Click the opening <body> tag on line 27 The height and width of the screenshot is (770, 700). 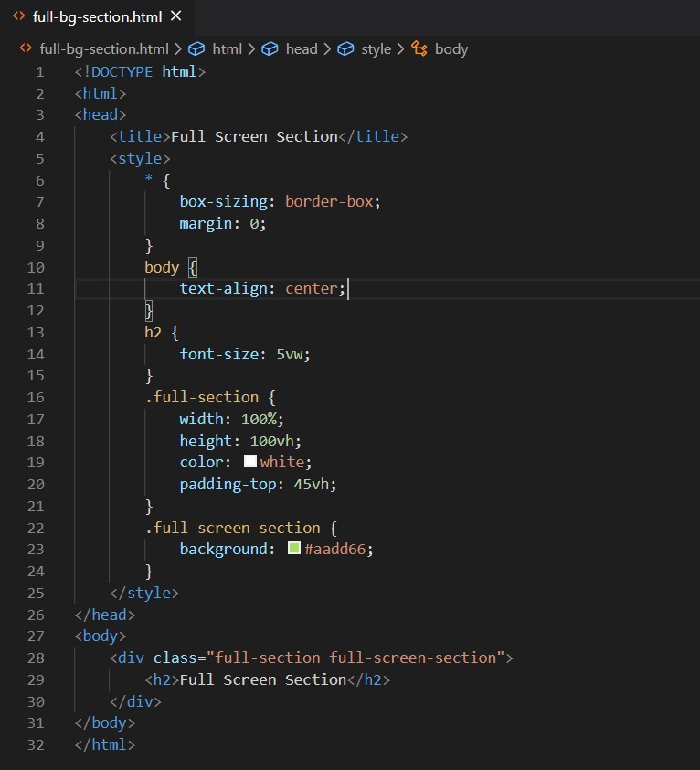coord(101,636)
